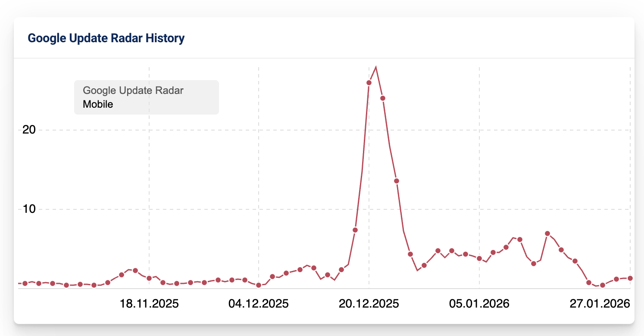Click the Mobile legend entry
This screenshot has height=336, width=644.
[98, 104]
